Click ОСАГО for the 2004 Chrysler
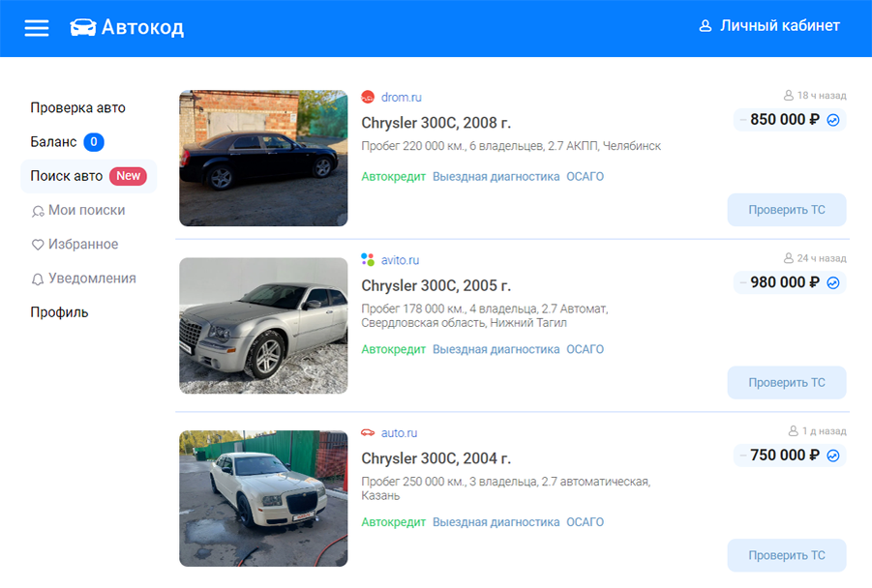872x588 pixels. pos(585,522)
